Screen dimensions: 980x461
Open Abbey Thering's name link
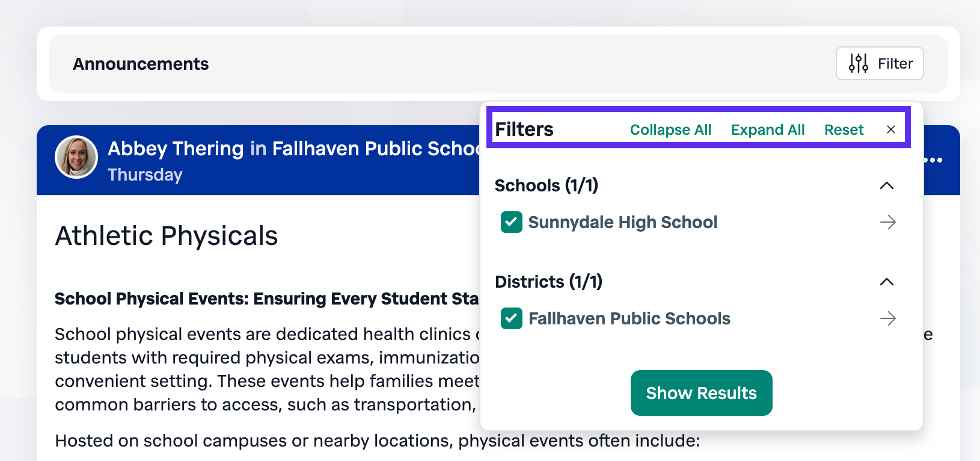(x=176, y=149)
